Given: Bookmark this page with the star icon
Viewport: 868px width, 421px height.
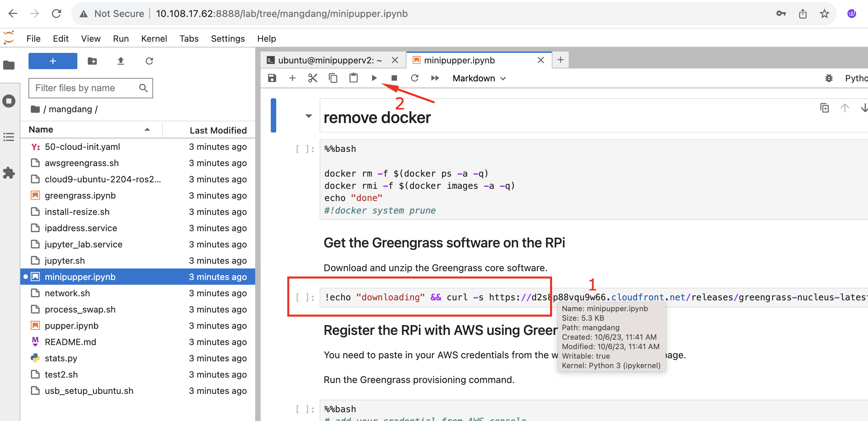Looking at the screenshot, I should 824,14.
